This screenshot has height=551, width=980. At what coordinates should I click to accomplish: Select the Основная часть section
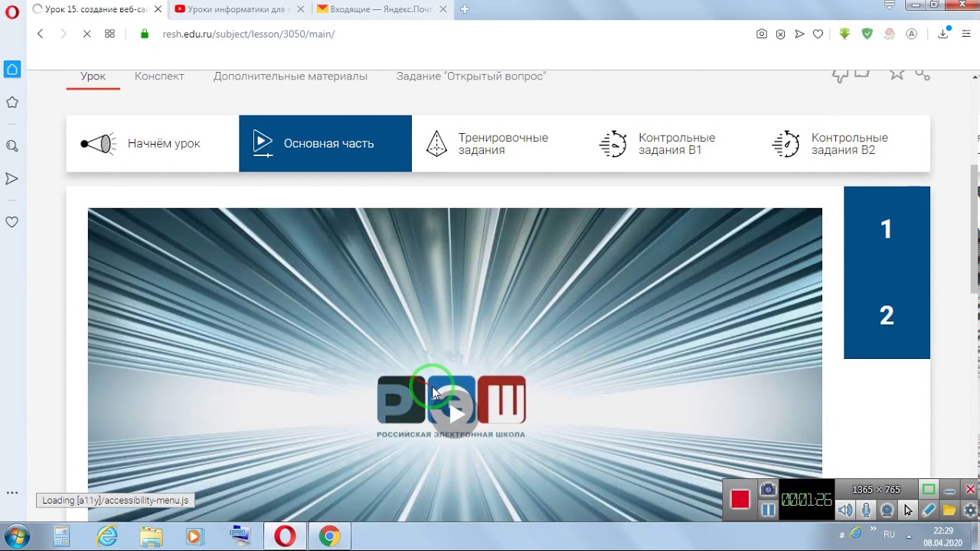pos(325,143)
